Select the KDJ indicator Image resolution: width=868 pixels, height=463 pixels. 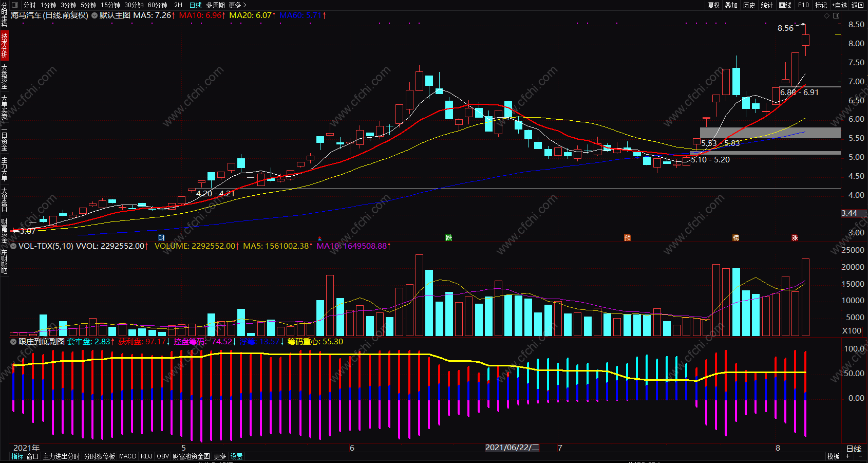[x=146, y=456]
